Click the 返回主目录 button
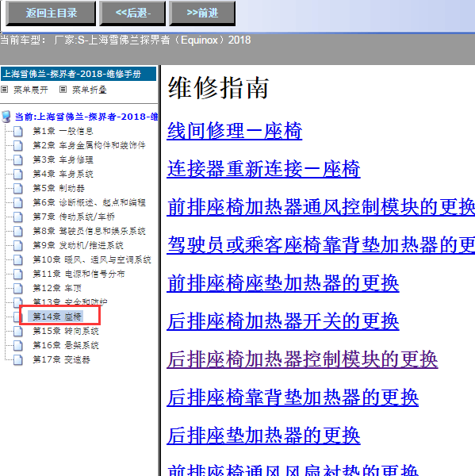Image resolution: width=475 pixels, height=476 pixels. point(51,13)
